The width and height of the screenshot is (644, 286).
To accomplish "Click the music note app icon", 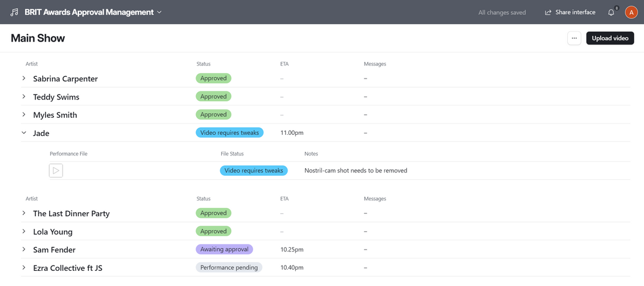I will point(14,12).
